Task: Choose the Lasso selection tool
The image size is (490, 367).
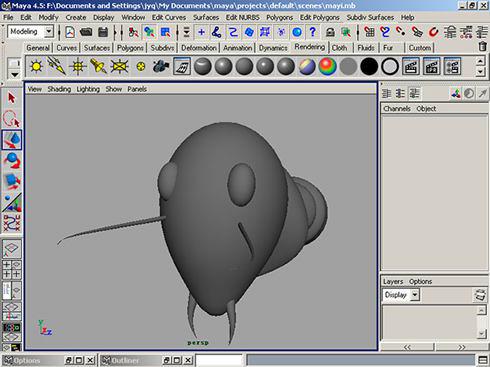Action: [12, 119]
